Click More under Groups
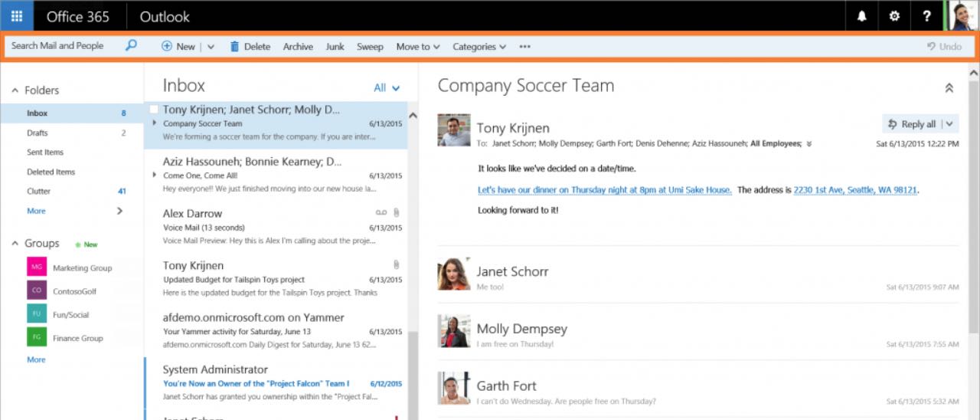Image resolution: width=980 pixels, height=420 pixels. (36, 359)
